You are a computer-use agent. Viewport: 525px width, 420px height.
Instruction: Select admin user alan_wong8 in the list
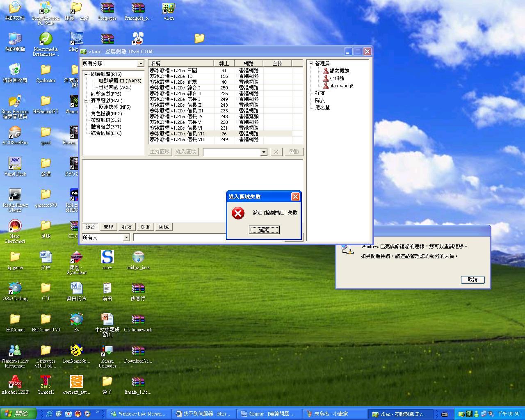(341, 86)
